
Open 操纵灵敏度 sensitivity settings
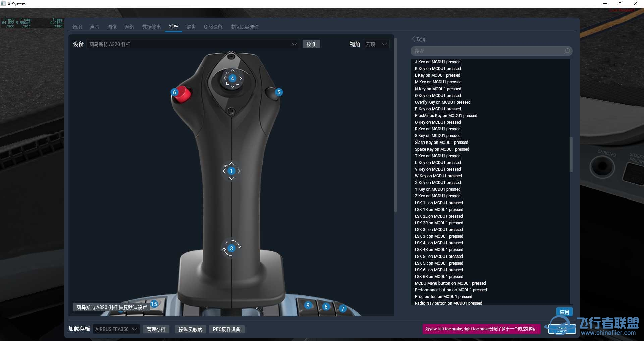click(190, 329)
